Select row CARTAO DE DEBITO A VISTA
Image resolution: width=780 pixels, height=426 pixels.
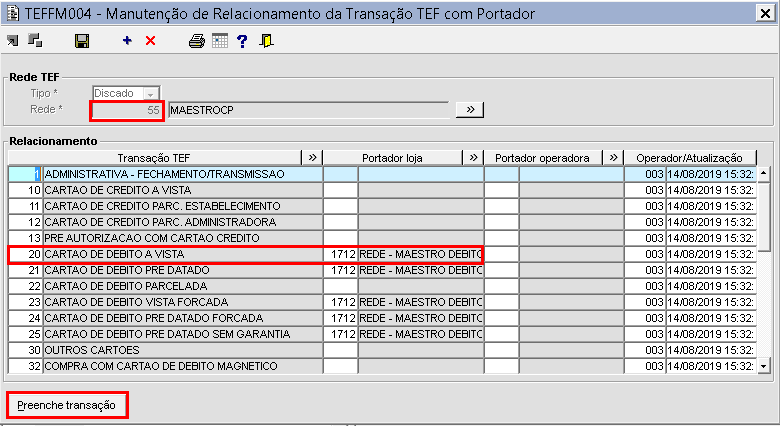coord(382,254)
